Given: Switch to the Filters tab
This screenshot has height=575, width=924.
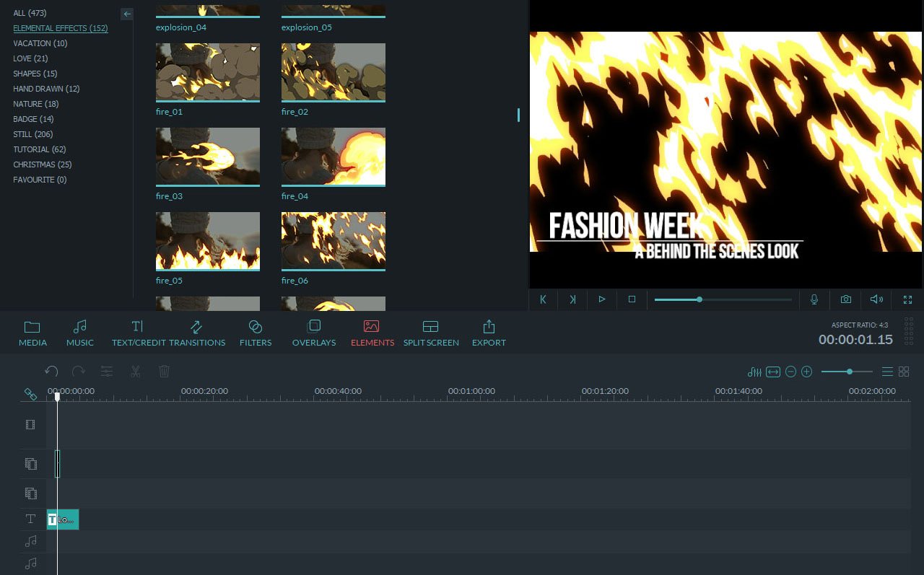Looking at the screenshot, I should tap(256, 333).
